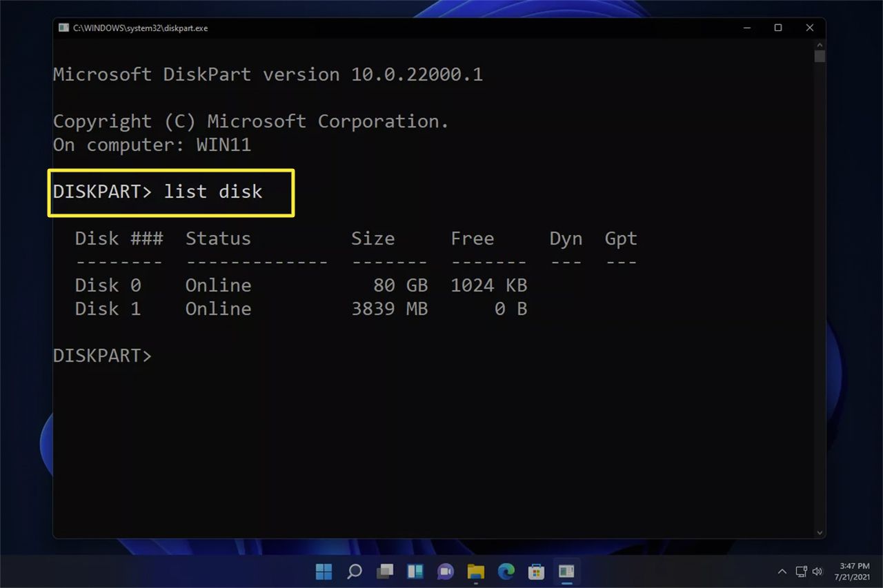
Task: Click the 'Disk 1' row label
Action: coord(108,309)
